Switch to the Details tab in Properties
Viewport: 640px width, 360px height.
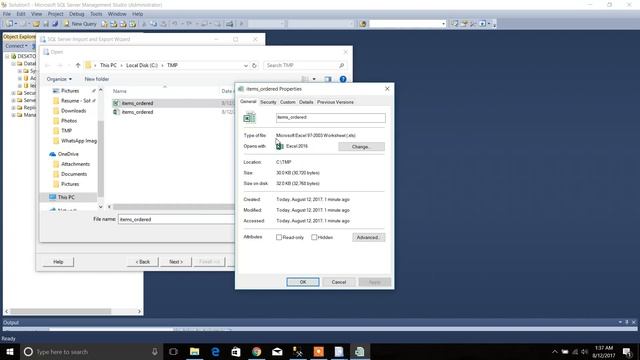pos(306,102)
